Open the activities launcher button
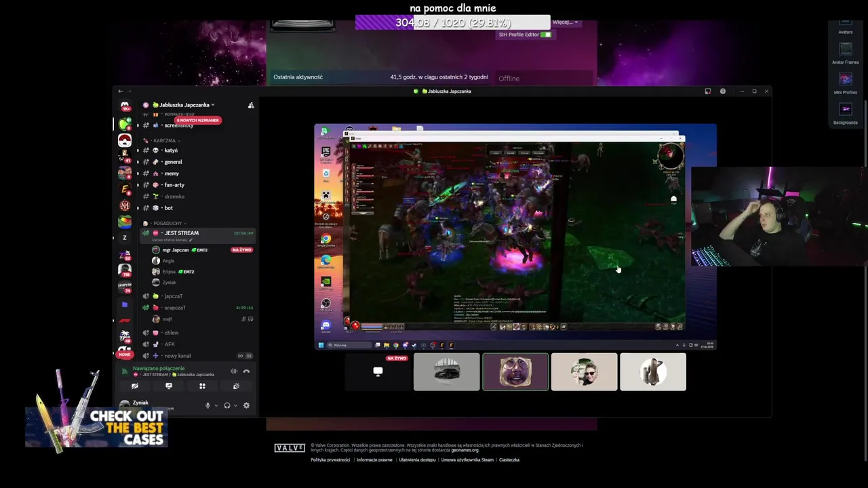The height and width of the screenshot is (488, 868). point(202,386)
